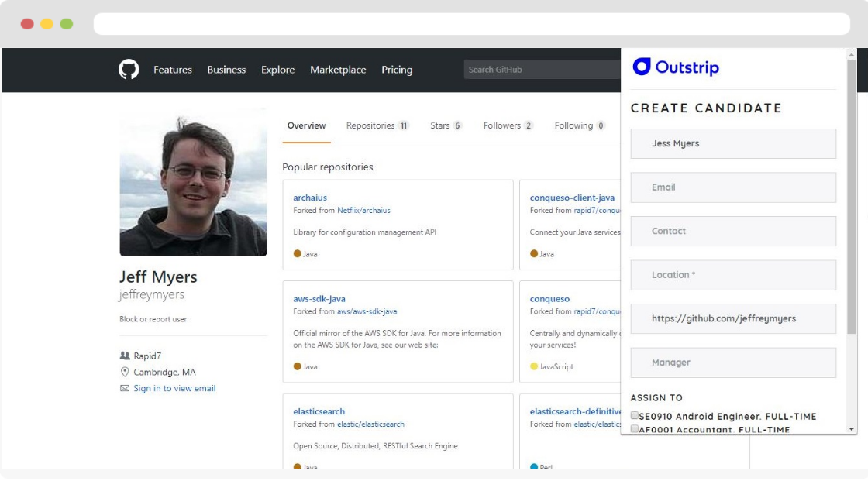Go to Marketplace in the GitHub header
Screen dimensions: 868x488
[x=338, y=70]
